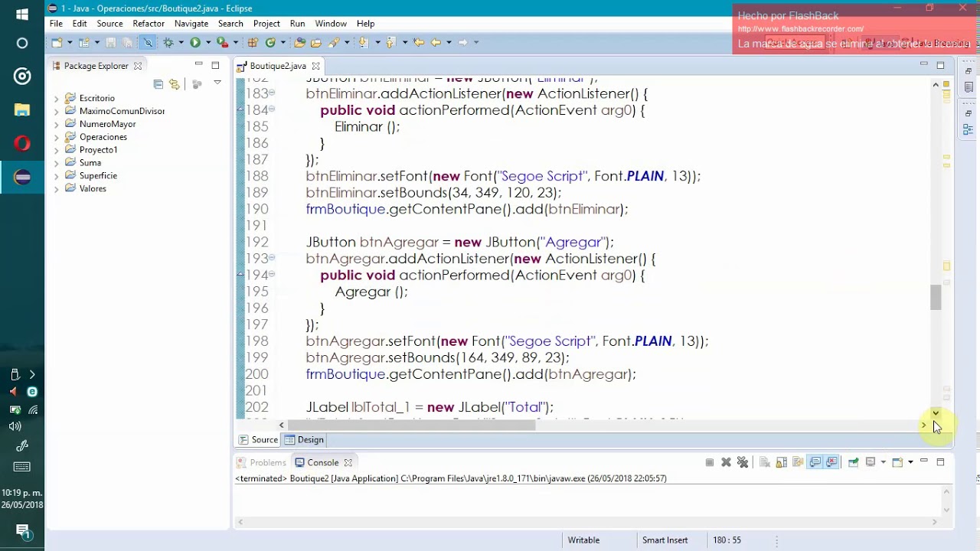The image size is (980, 551).
Task: Click the Terminate console icon
Action: click(x=710, y=462)
